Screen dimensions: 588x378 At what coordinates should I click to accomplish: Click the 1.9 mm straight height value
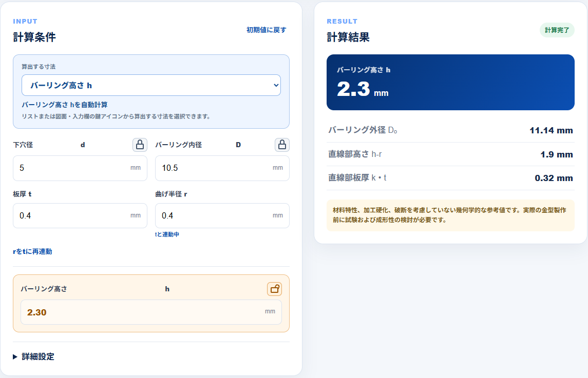click(x=557, y=154)
